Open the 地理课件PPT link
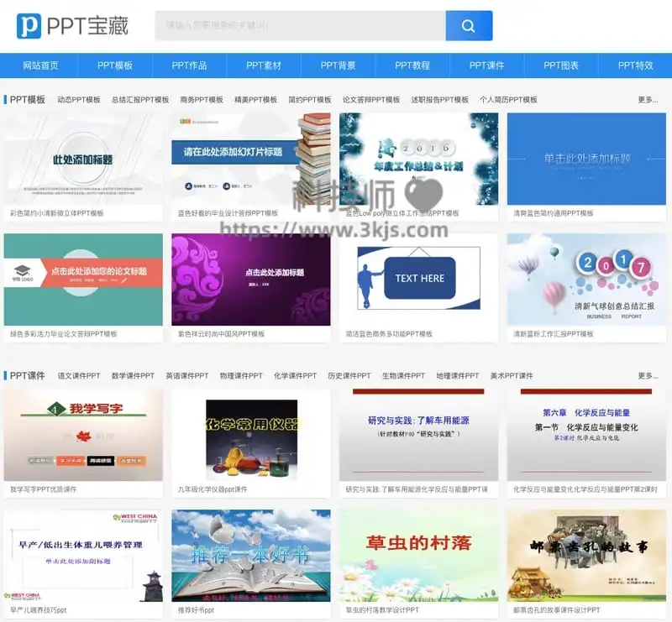 pyautogui.click(x=458, y=376)
